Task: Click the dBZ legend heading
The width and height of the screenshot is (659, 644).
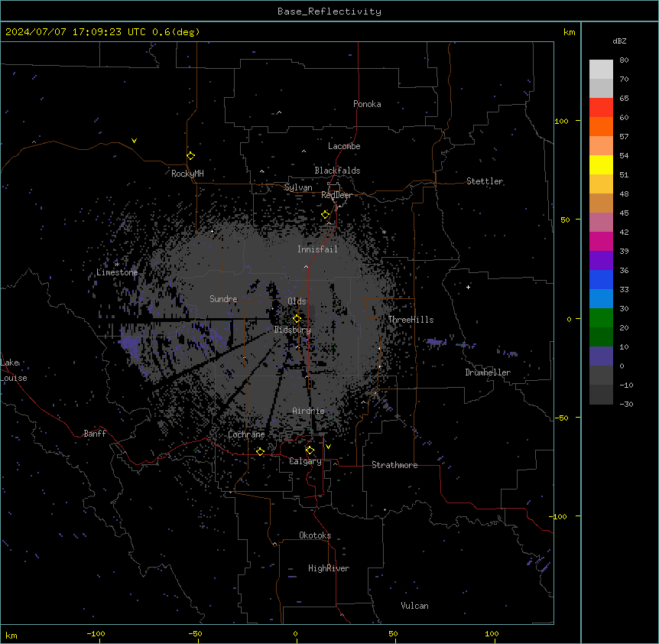Action: 619,41
